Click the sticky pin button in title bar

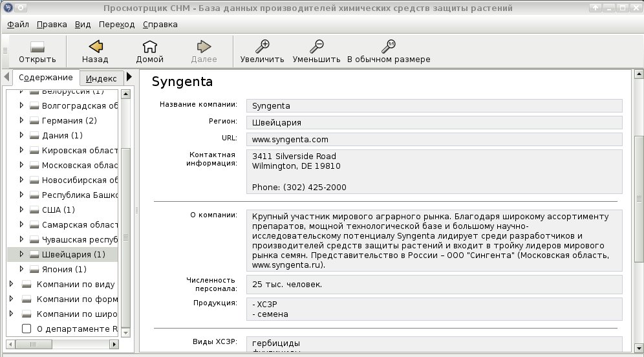[21, 7]
